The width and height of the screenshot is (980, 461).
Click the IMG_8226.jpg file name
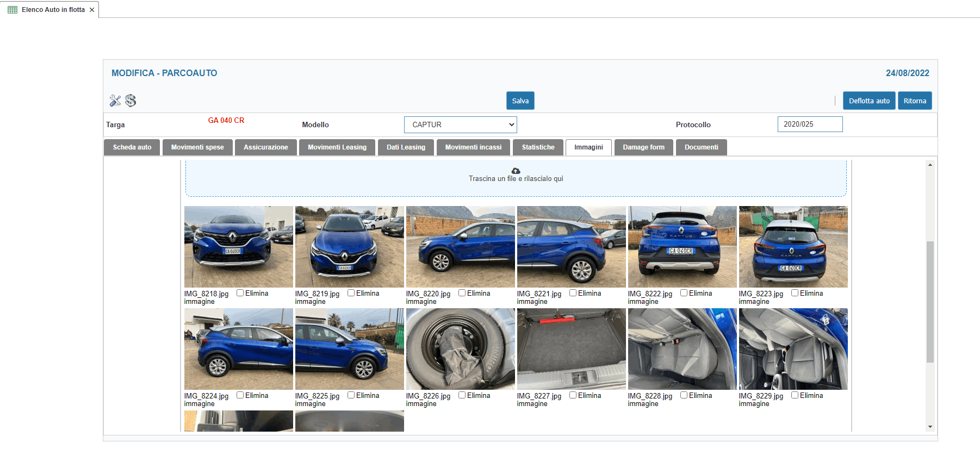428,396
